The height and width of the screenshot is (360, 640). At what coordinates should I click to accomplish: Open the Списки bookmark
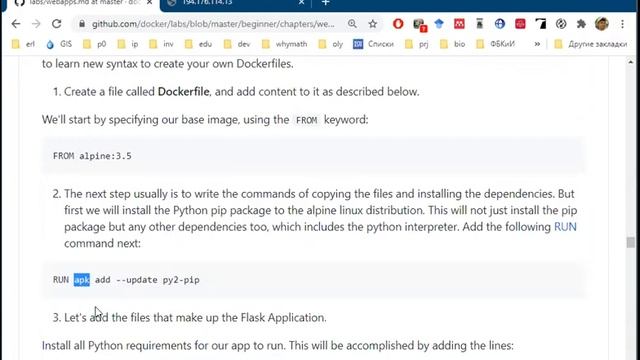coord(374,44)
